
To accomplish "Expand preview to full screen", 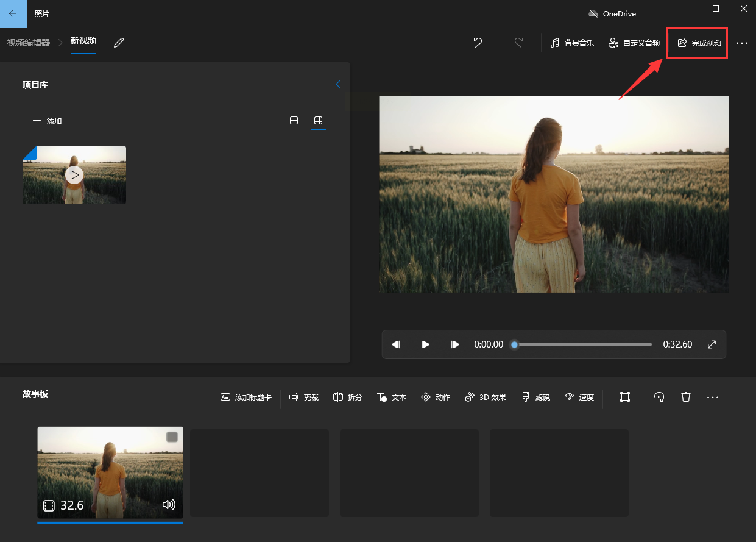I will coord(712,344).
